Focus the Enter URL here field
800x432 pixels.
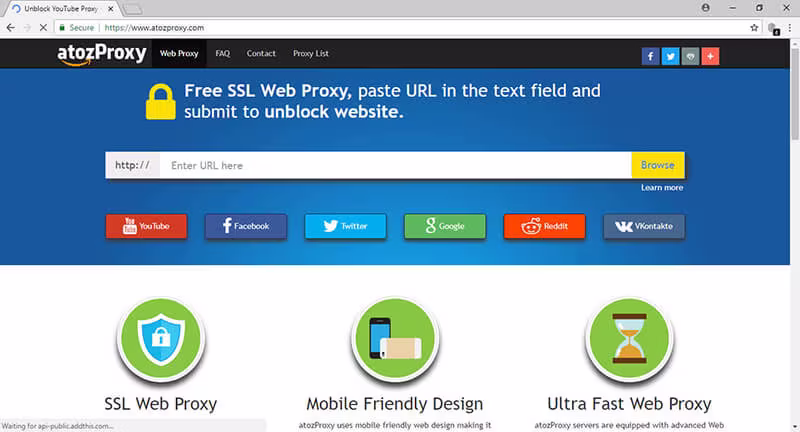(395, 165)
